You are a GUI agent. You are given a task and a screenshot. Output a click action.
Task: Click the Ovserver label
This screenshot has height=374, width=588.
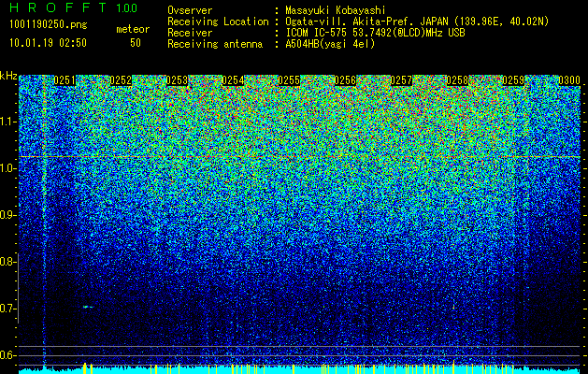tap(190, 10)
